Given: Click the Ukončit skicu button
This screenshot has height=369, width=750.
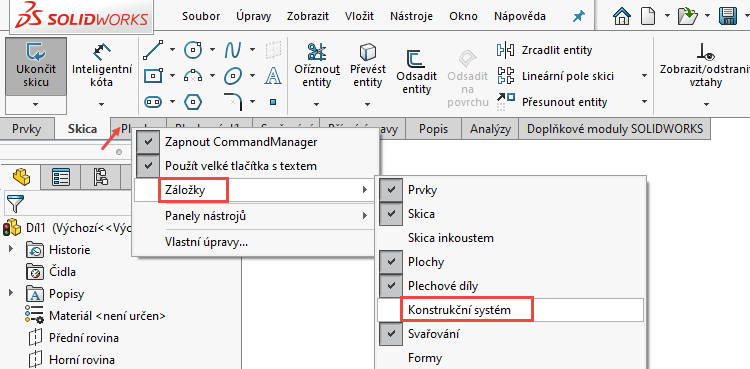Looking at the screenshot, I should (x=36, y=66).
